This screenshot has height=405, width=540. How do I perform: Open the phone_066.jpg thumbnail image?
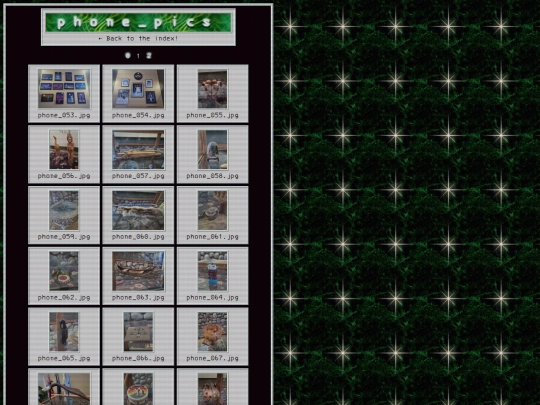[138, 332]
